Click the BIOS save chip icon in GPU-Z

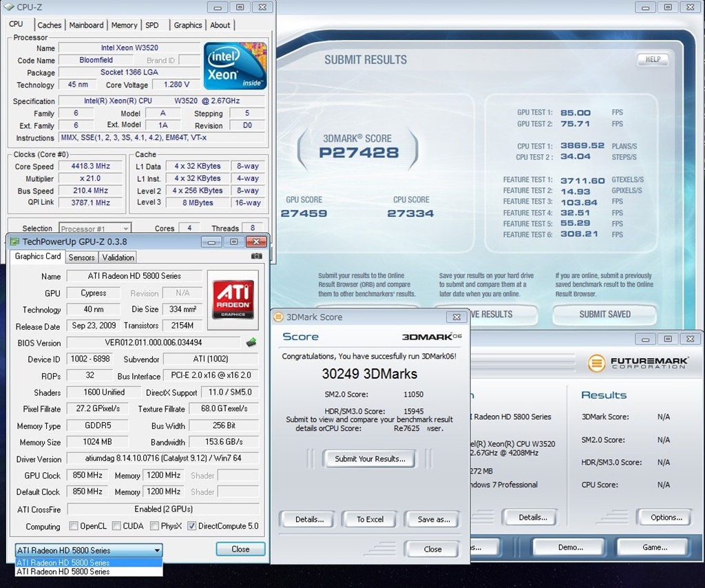tap(251, 343)
